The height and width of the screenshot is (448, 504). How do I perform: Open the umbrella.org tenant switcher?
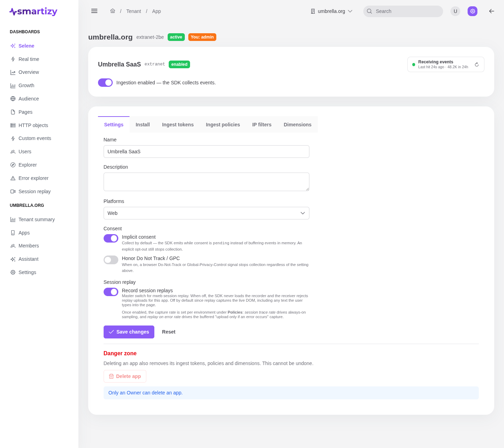tap(331, 11)
